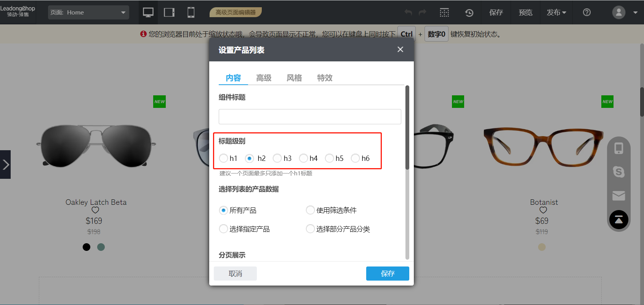Expand the 发布 publish dropdown
This screenshot has width=644, height=305.
[556, 13]
